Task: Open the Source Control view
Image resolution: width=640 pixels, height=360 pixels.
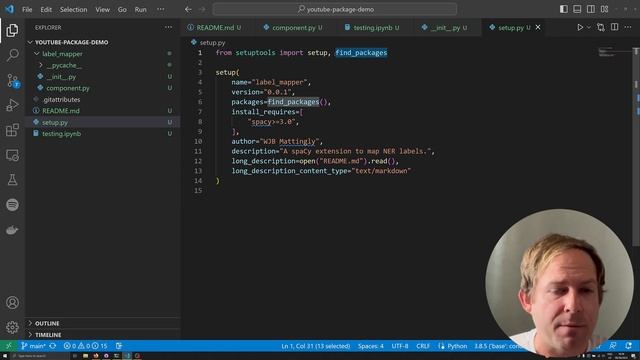Action: [x=12, y=80]
